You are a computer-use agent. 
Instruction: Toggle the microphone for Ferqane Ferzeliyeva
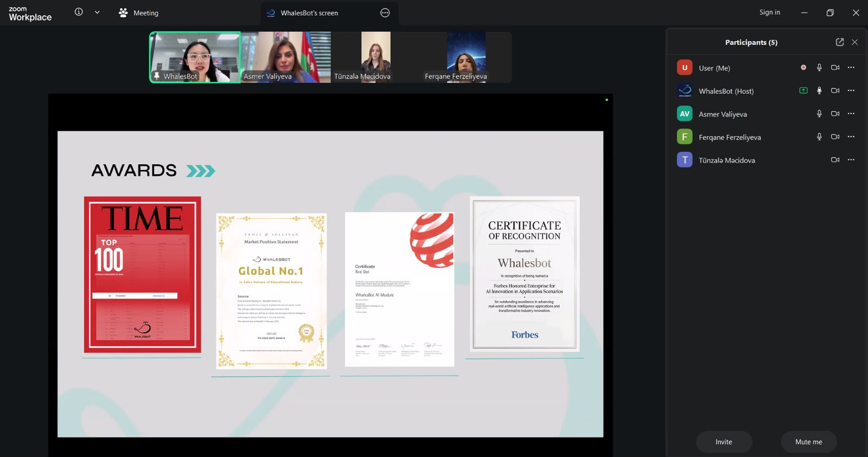pyautogui.click(x=819, y=137)
